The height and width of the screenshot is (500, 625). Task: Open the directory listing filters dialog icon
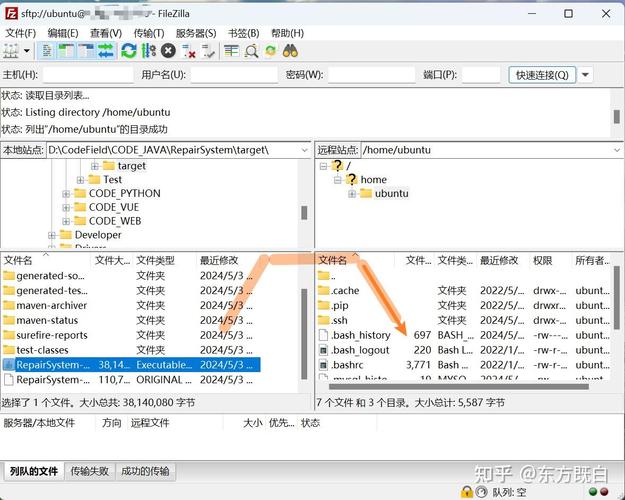(231, 51)
